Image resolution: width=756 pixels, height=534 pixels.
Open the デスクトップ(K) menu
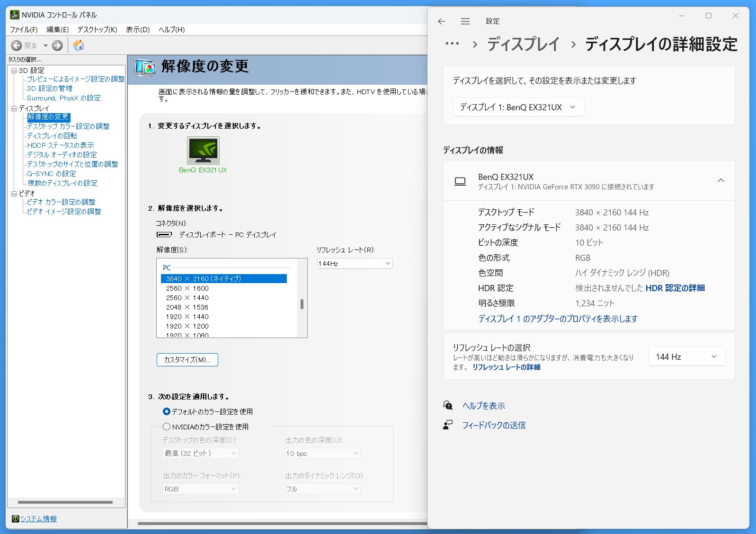pyautogui.click(x=98, y=29)
